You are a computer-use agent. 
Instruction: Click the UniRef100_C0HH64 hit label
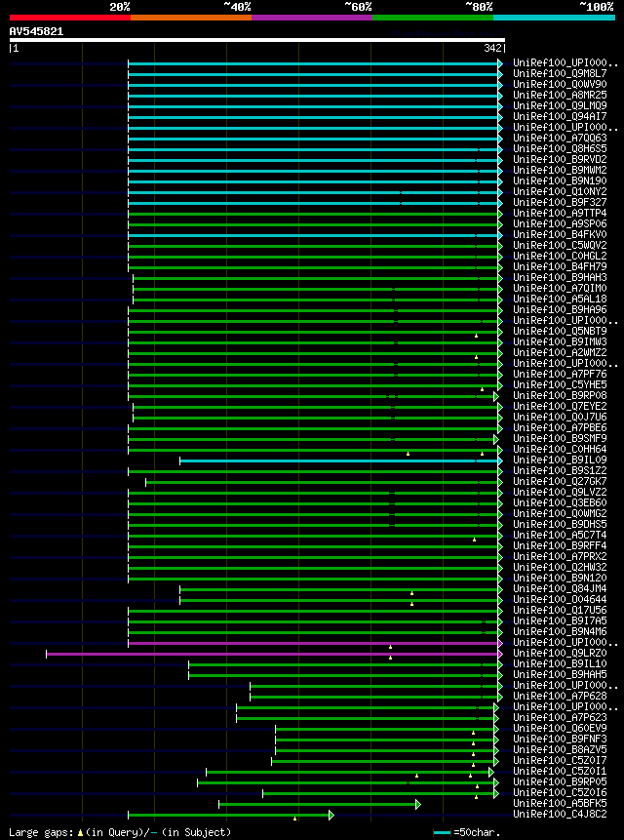(560, 449)
